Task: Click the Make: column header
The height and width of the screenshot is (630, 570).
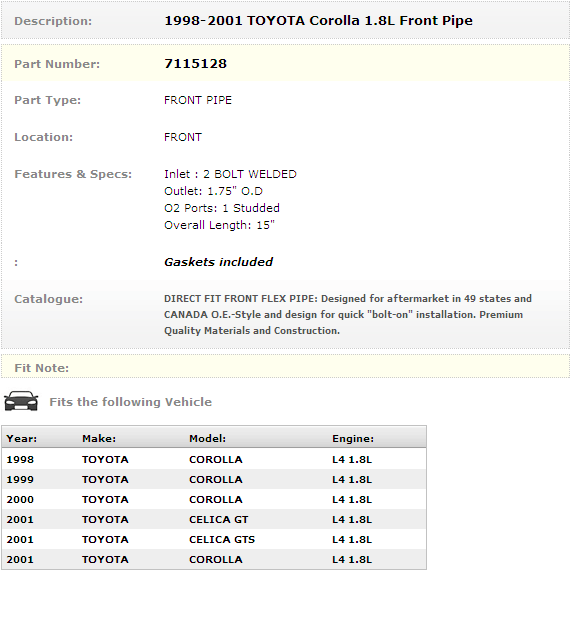Action: click(99, 438)
